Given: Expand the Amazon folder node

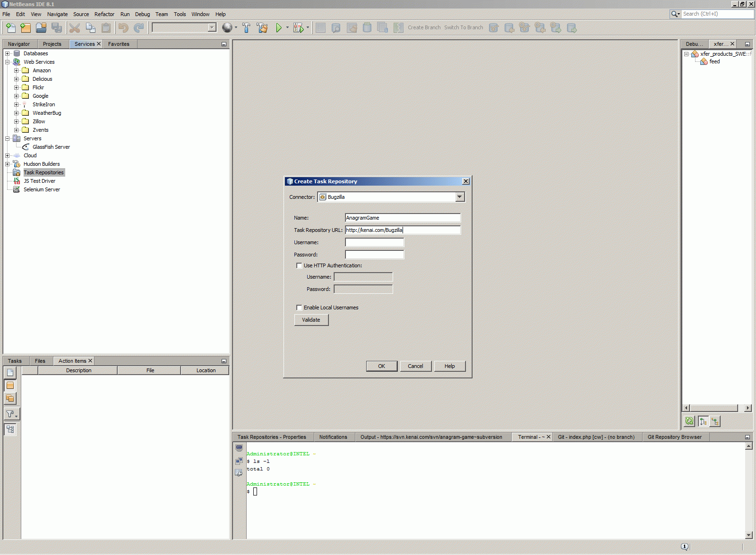Looking at the screenshot, I should [17, 70].
